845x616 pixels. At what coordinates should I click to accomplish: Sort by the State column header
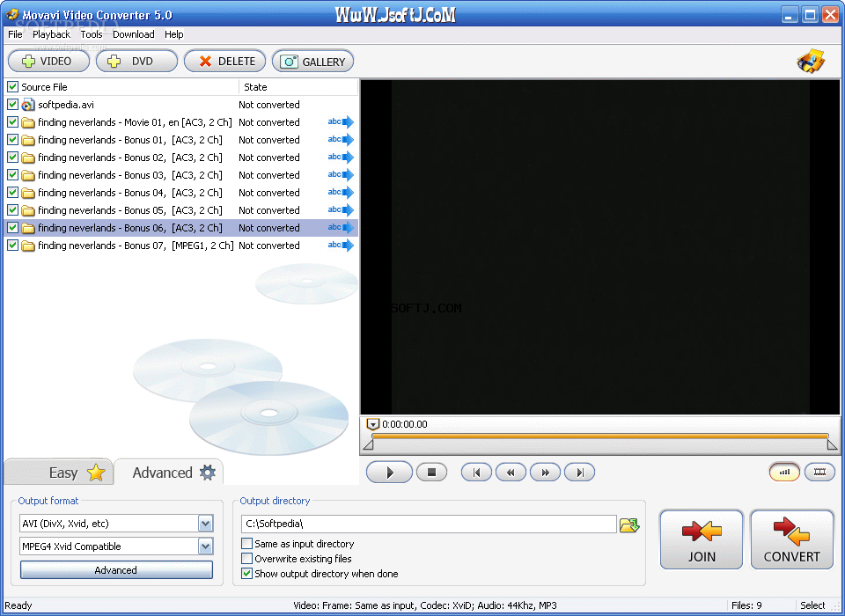click(x=298, y=87)
